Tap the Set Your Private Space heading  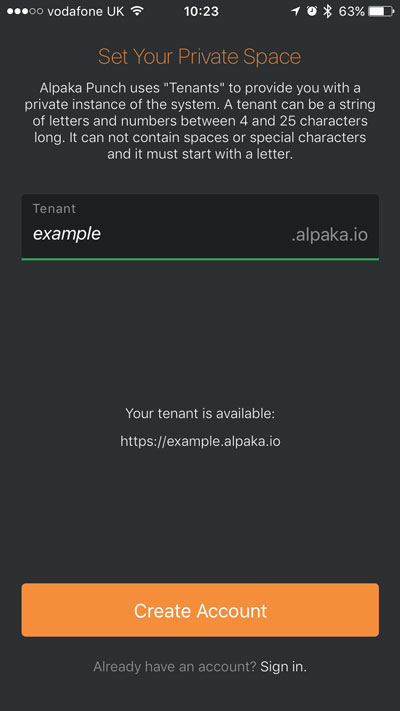coord(200,57)
